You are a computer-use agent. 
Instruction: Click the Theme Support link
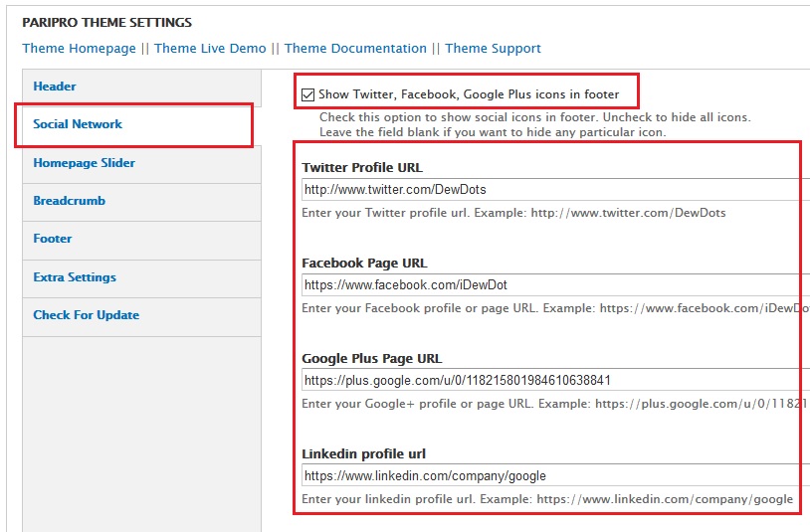point(493,48)
